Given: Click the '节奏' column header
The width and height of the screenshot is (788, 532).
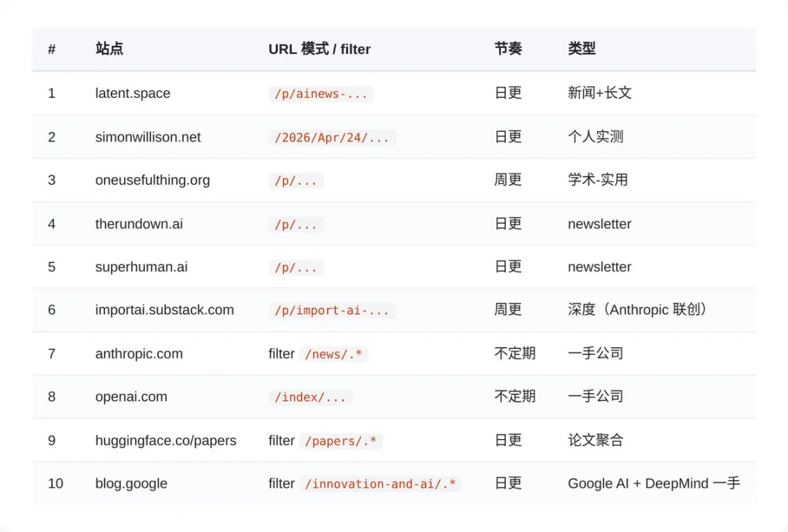Looking at the screenshot, I should tap(508, 49).
